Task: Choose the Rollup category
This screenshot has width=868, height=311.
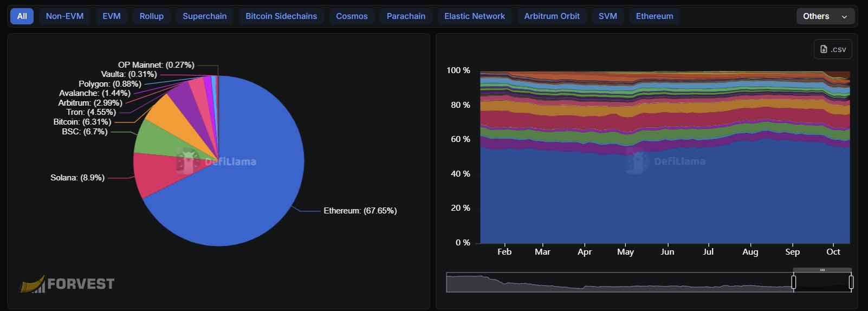Action: click(x=151, y=16)
